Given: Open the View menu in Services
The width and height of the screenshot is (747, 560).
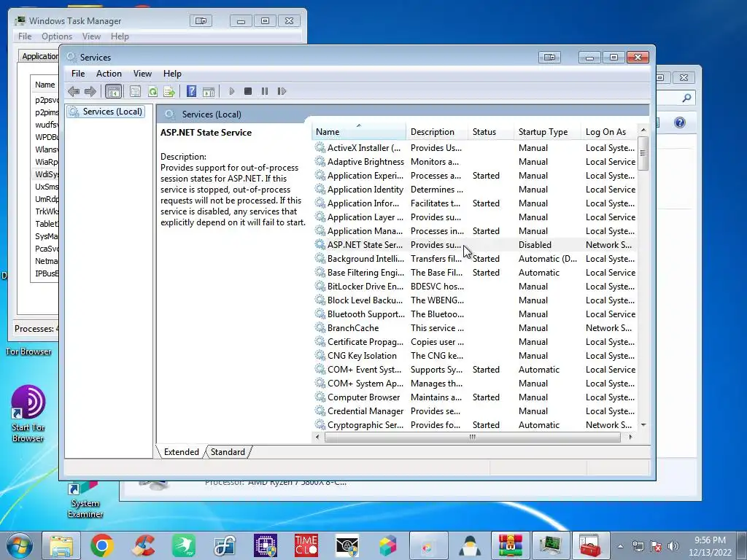Looking at the screenshot, I should (142, 74).
